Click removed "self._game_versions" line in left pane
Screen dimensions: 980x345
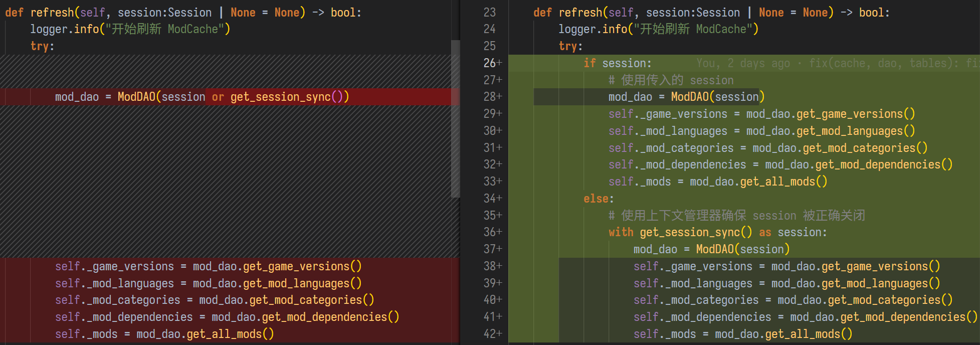point(208,266)
